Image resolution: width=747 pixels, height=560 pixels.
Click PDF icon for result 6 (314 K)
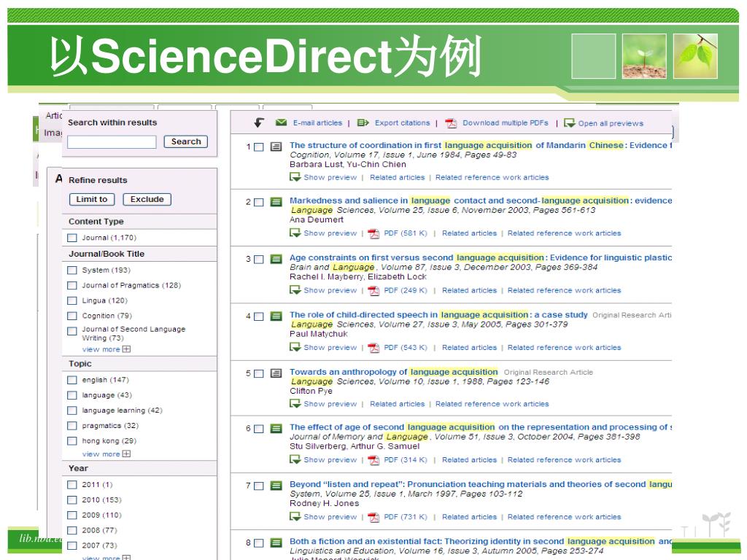coord(374,460)
